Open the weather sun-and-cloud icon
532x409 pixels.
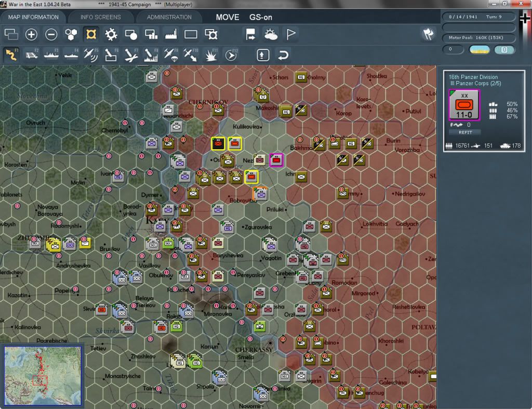pos(271,34)
